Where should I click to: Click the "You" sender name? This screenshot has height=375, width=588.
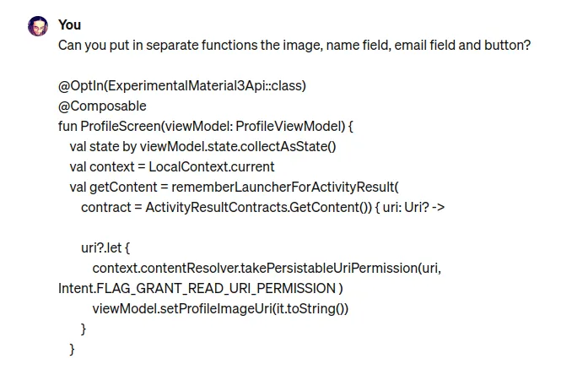tap(70, 24)
